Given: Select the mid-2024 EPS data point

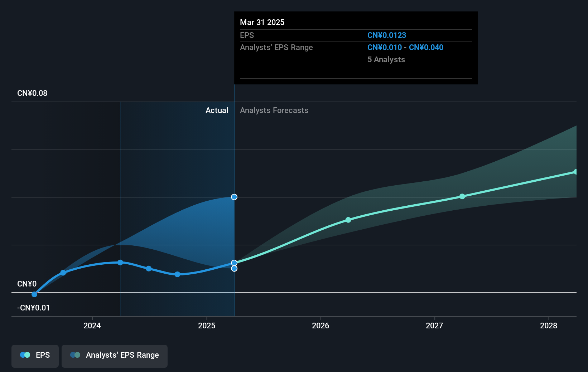Looking at the screenshot, I should pyautogui.click(x=149, y=269).
